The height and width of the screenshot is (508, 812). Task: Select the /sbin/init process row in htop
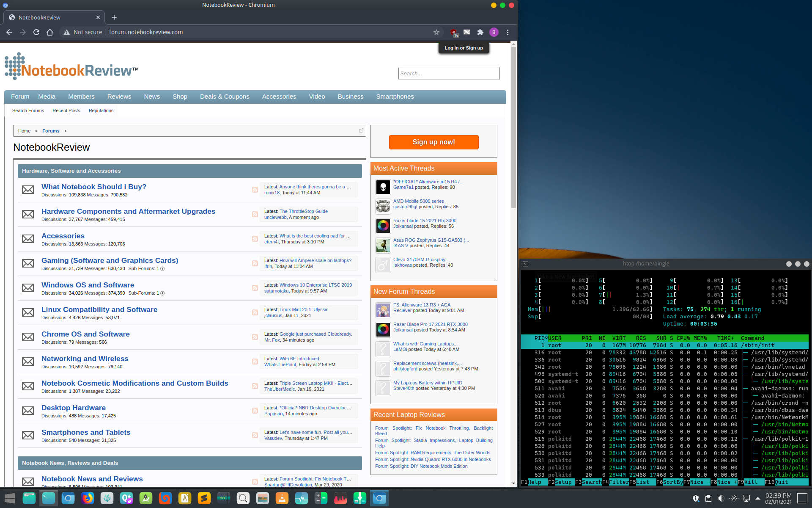tap(664, 345)
